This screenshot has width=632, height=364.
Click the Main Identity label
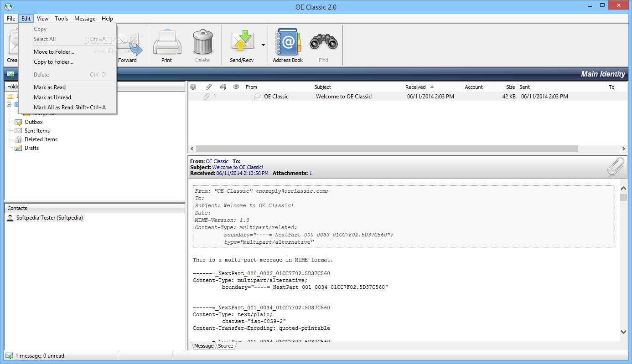603,74
